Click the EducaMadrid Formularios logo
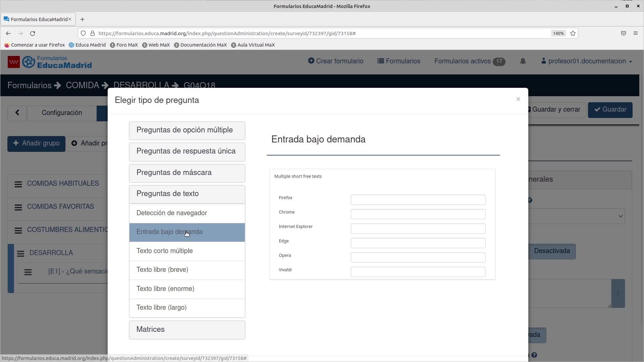Image resolution: width=644 pixels, height=362 pixels. [50, 62]
